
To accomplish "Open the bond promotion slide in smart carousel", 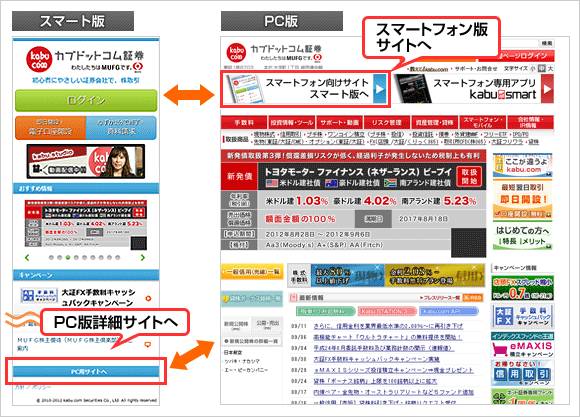I will coord(86,225).
